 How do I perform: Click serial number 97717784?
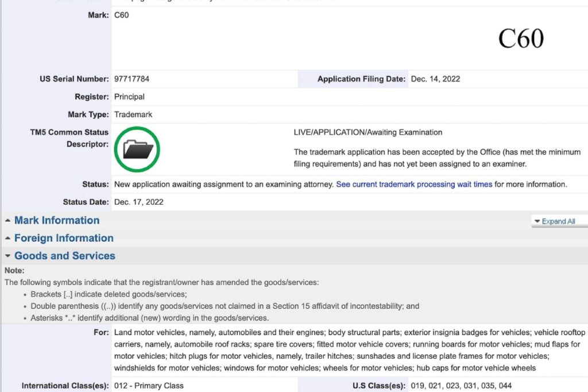click(131, 79)
